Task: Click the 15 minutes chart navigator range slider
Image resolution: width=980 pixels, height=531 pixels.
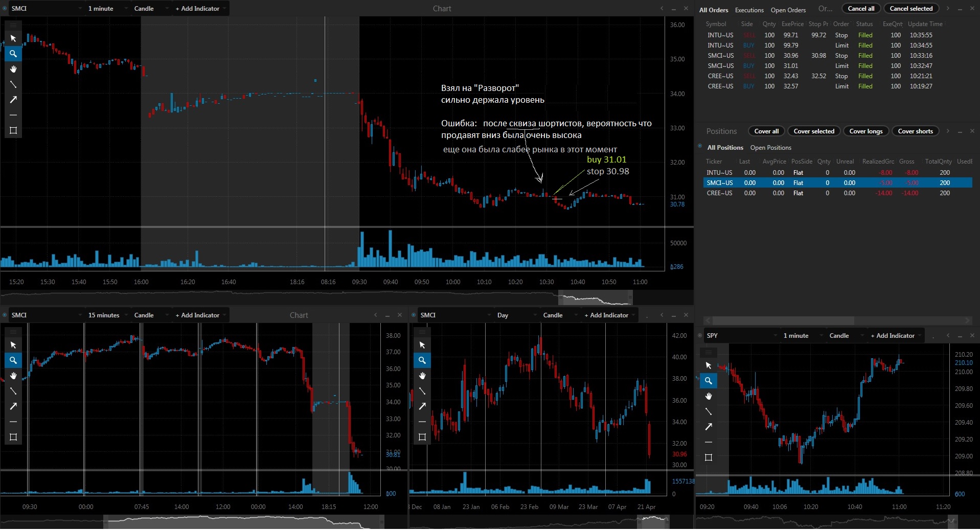Action: (243, 522)
